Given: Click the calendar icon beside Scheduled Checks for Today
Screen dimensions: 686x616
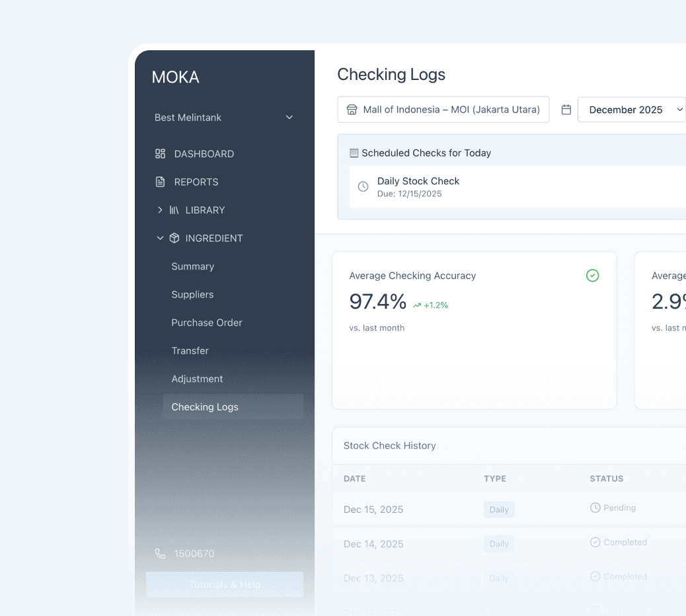Looking at the screenshot, I should pyautogui.click(x=354, y=153).
